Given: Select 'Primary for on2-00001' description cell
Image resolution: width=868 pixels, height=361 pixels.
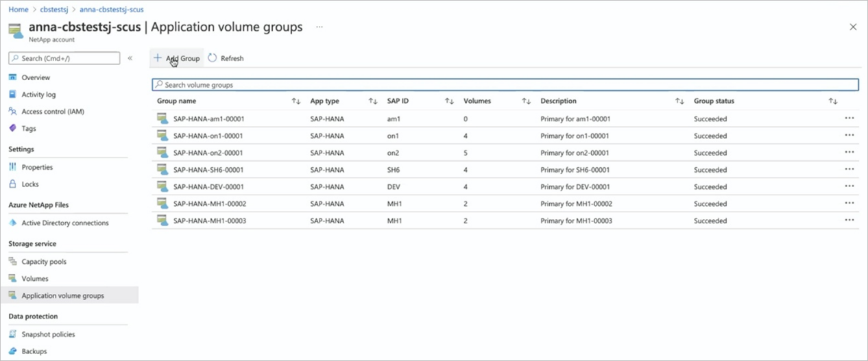Looking at the screenshot, I should tap(575, 153).
